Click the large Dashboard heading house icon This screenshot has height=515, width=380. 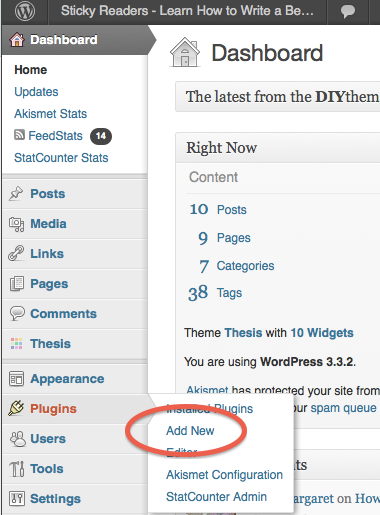pos(185,52)
